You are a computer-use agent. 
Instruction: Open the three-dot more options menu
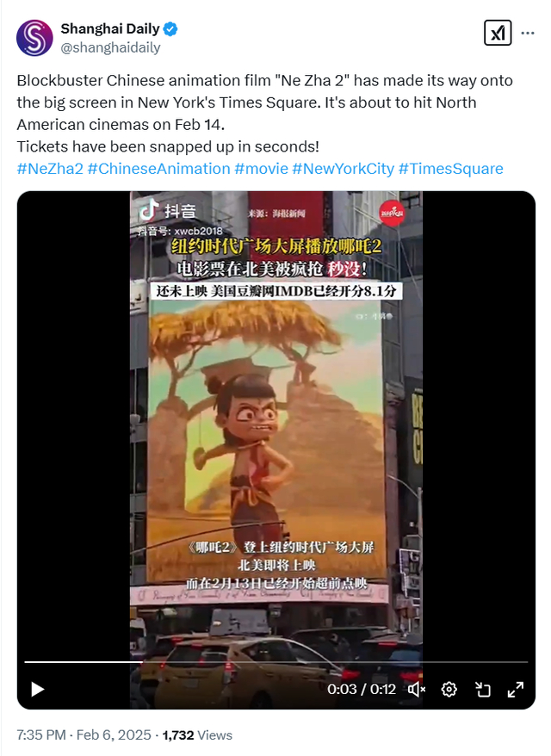(528, 33)
